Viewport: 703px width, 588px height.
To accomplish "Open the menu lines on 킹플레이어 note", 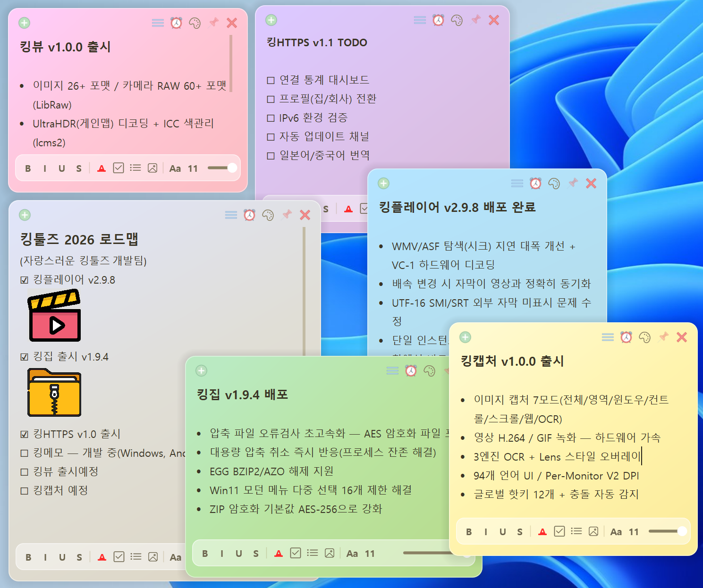I will point(517,183).
